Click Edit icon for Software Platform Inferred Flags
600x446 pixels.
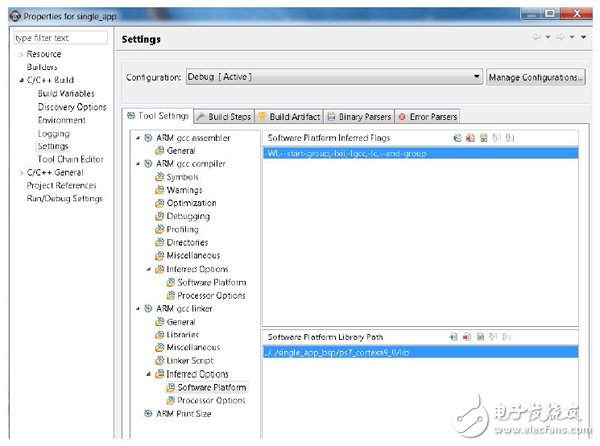click(483, 138)
